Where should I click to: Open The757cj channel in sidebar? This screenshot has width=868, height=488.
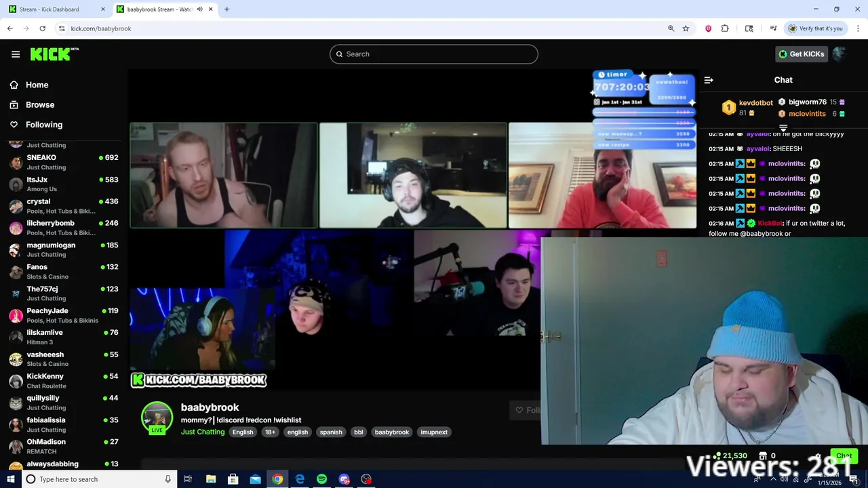[x=64, y=293]
